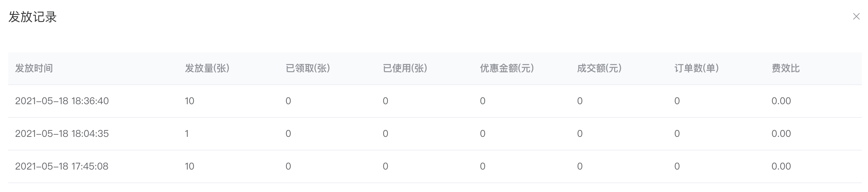Click the 已使用(张) column header

click(405, 68)
